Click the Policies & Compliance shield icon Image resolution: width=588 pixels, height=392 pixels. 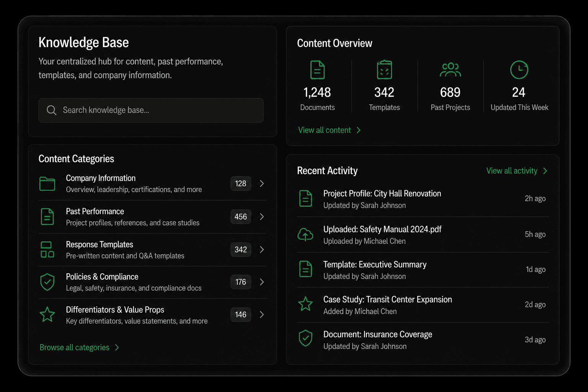(47, 282)
